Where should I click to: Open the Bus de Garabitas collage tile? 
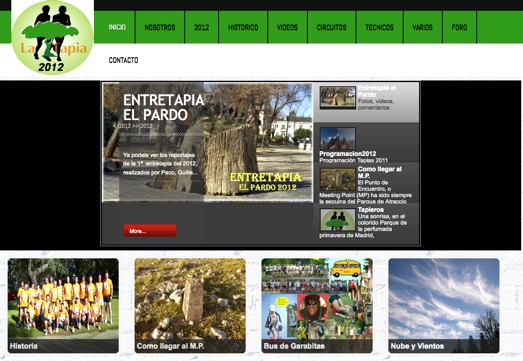[x=317, y=305]
